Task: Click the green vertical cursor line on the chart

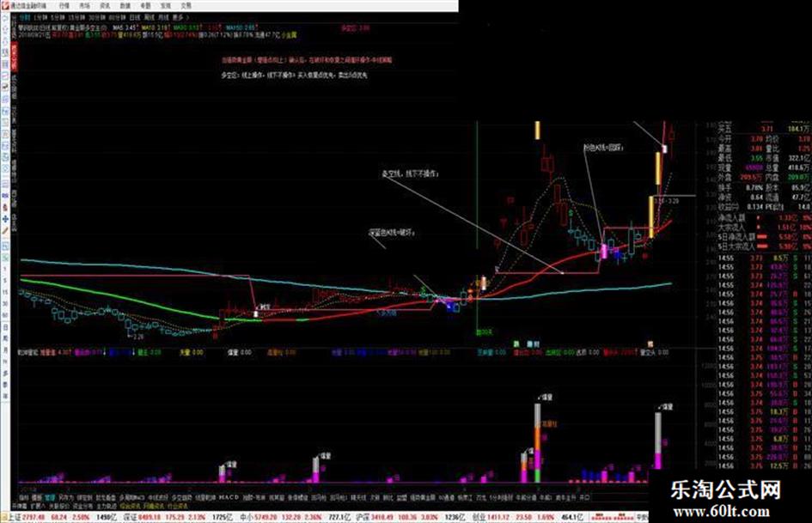Action: point(477,228)
